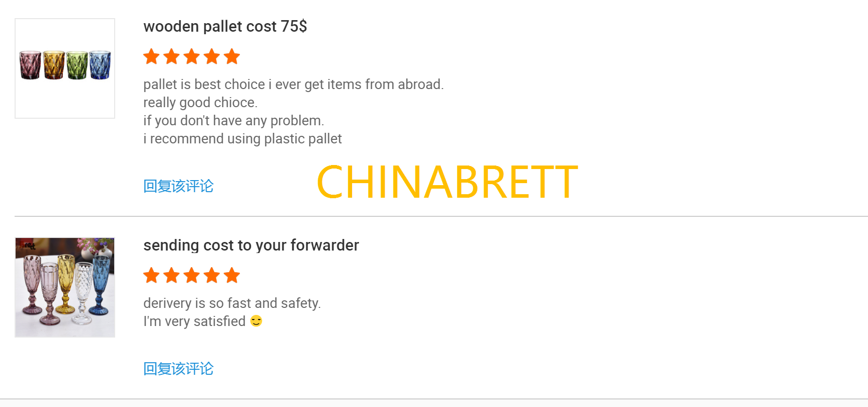Select the sending cost to your forwarder title

point(250,246)
